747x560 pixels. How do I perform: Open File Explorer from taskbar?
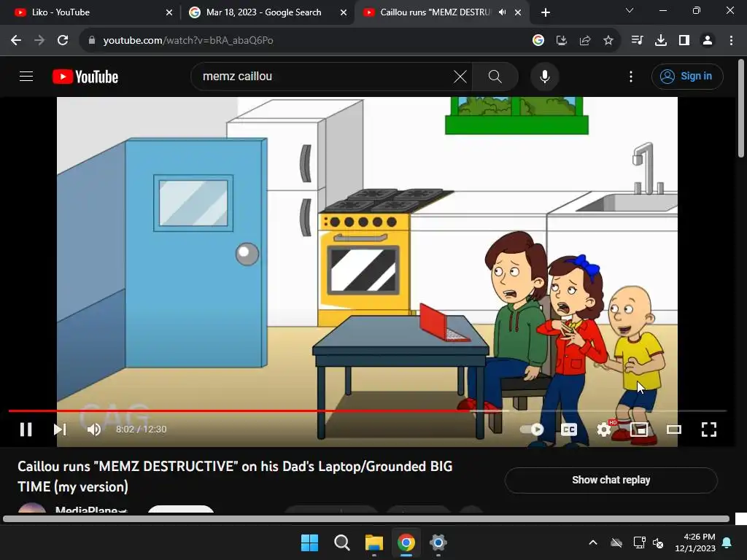[x=374, y=542]
